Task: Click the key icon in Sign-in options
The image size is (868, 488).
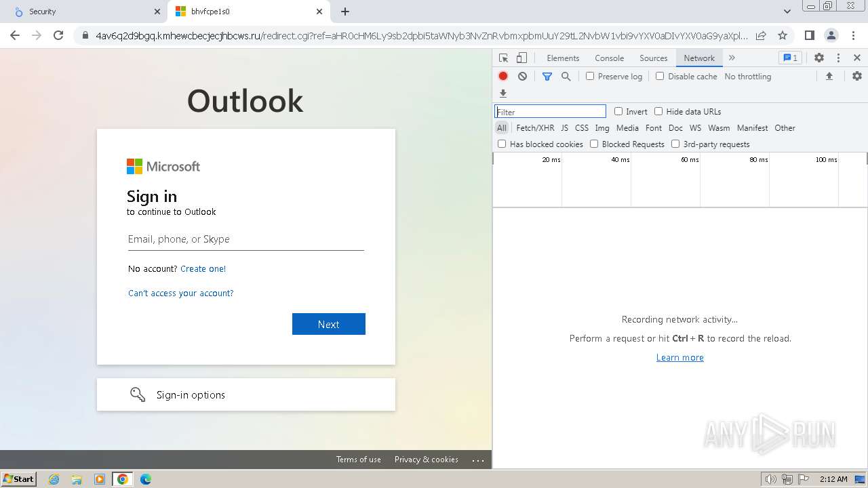Action: (138, 394)
